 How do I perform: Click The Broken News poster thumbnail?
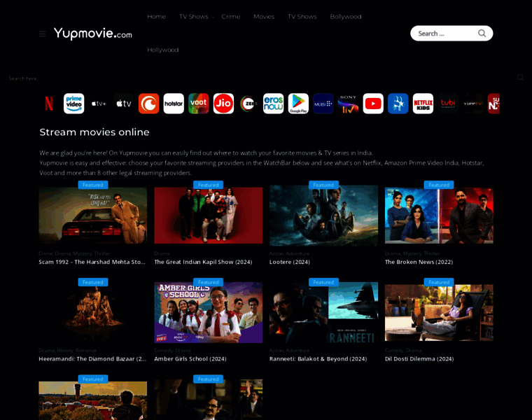(439, 215)
